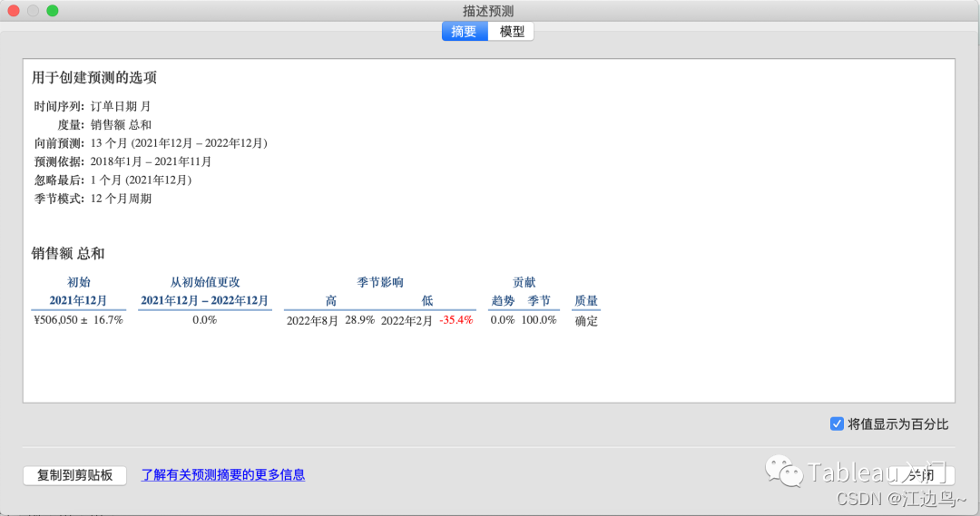Click the value 13 个月 (2021年12月 – 2022年12月)
The image size is (980, 516).
(x=179, y=143)
